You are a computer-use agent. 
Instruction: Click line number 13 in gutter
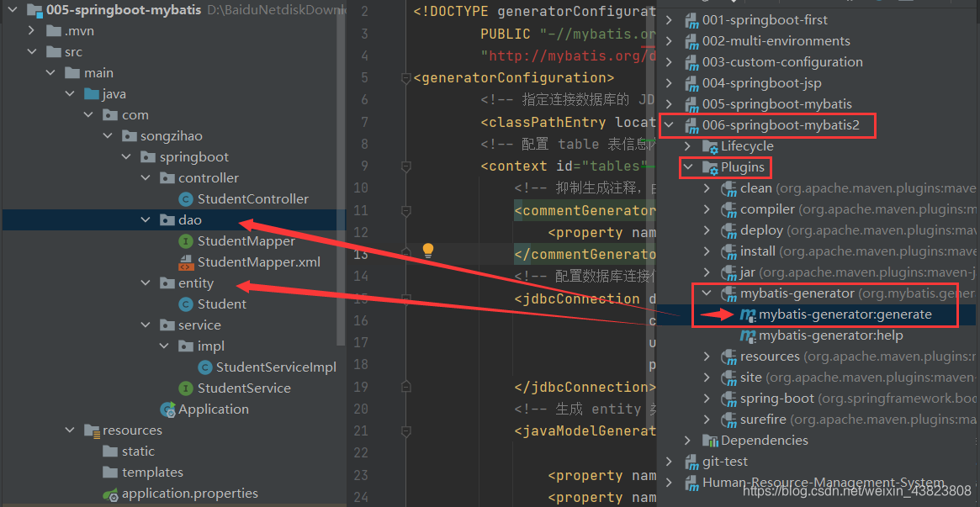(x=361, y=254)
